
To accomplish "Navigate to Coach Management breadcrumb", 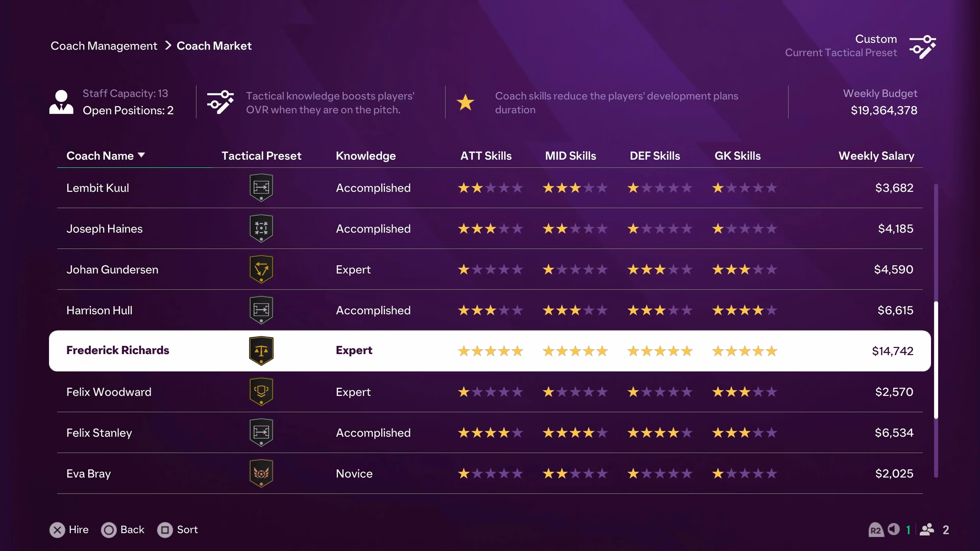I will click(x=104, y=45).
